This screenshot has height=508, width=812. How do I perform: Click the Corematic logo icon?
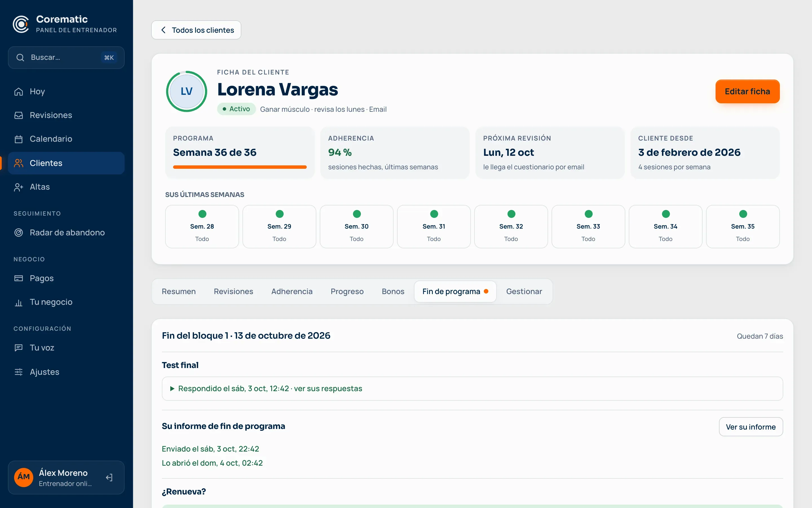(21, 24)
